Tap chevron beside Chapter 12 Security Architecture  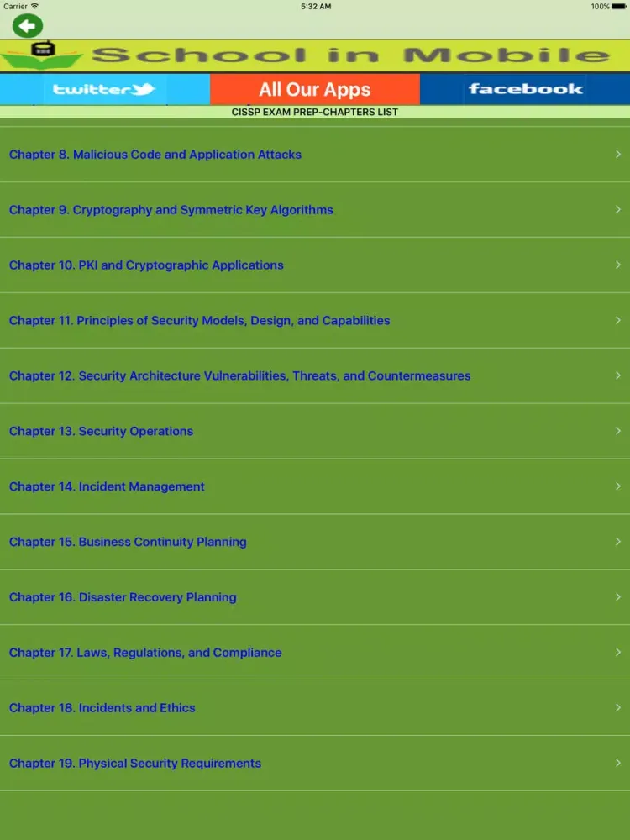point(618,376)
